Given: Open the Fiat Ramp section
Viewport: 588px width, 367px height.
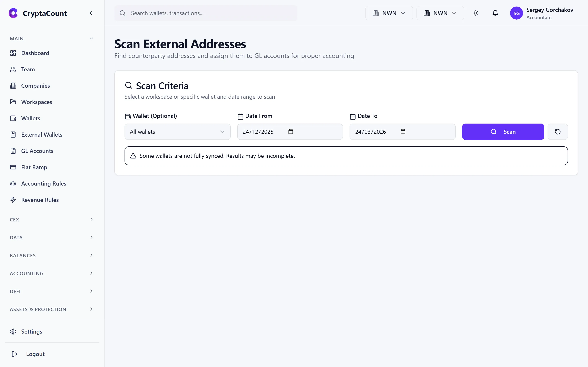Looking at the screenshot, I should pos(34,167).
